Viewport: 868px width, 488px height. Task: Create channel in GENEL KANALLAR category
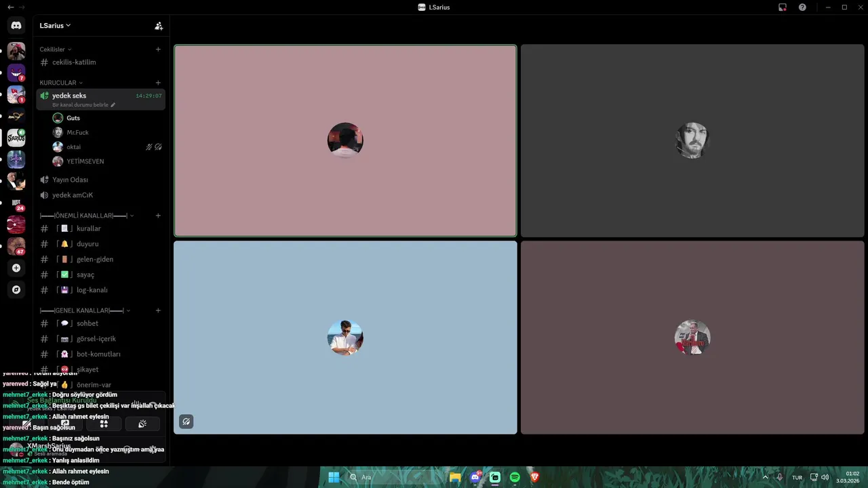[158, 310]
